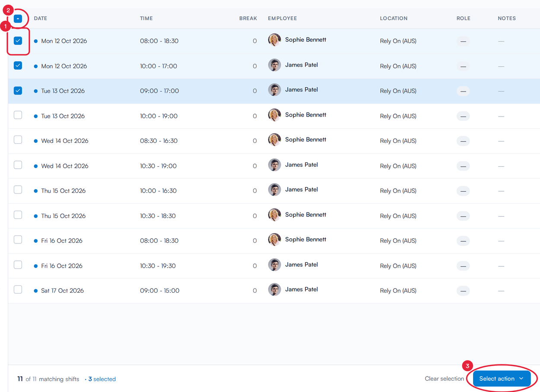Click the time 10:30 - 18:30

click(158, 215)
